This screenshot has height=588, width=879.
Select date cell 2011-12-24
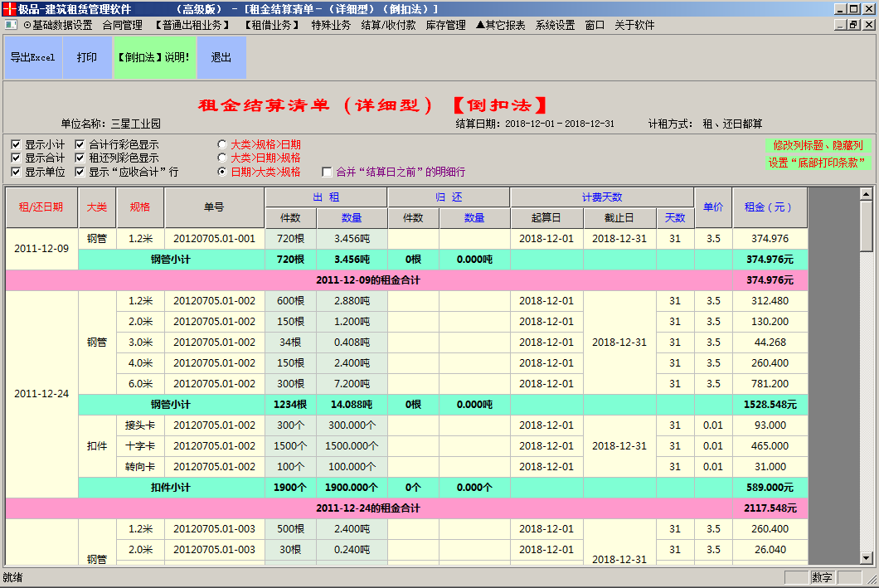click(x=41, y=394)
